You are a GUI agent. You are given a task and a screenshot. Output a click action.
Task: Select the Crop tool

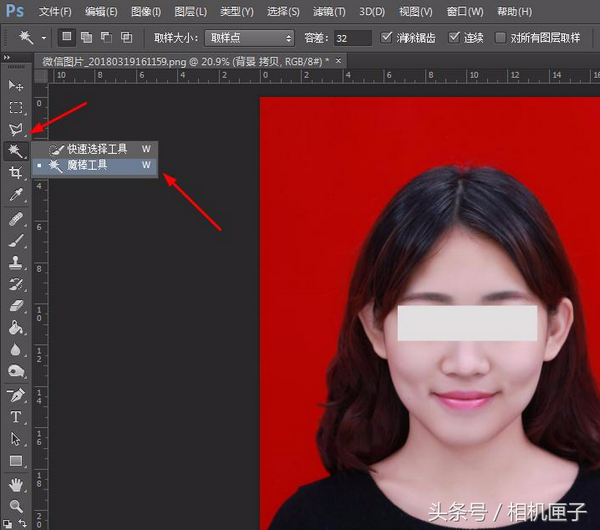tap(16, 173)
